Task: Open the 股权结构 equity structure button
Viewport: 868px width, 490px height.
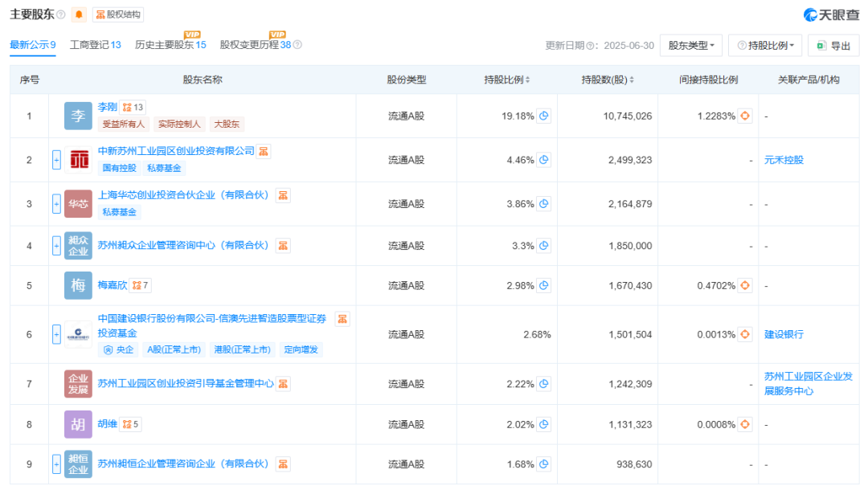Action: (118, 14)
